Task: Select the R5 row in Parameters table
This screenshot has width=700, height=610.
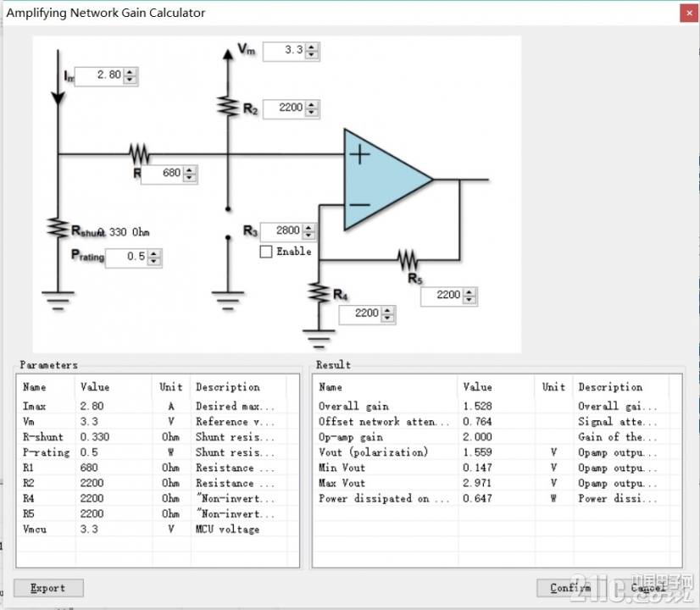Action: [x=158, y=513]
